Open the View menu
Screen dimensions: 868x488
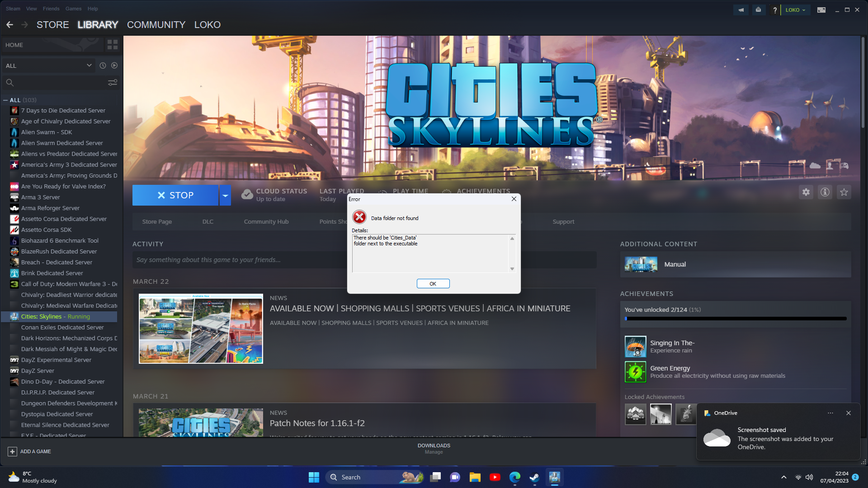click(x=32, y=9)
